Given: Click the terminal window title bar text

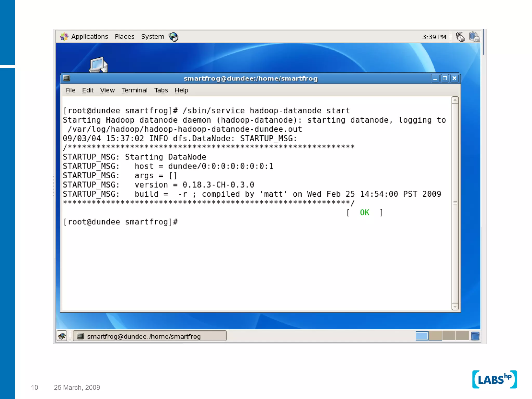Looking at the screenshot, I should 251,78.
